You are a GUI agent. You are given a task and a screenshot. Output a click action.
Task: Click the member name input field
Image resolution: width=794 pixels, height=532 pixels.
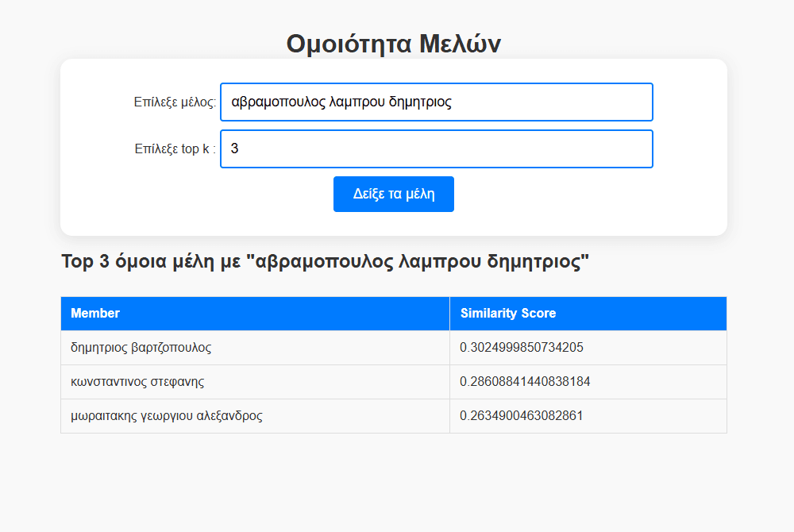tap(437, 102)
